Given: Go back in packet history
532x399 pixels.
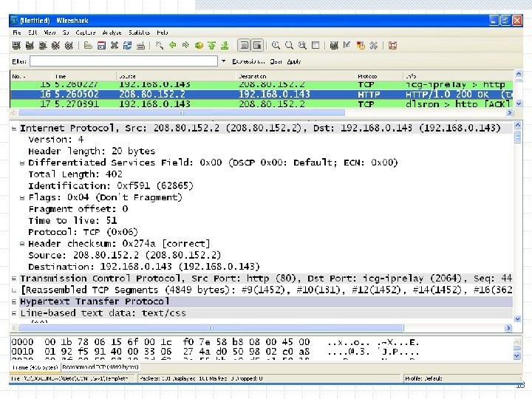Looking at the screenshot, I should pyautogui.click(x=173, y=45).
